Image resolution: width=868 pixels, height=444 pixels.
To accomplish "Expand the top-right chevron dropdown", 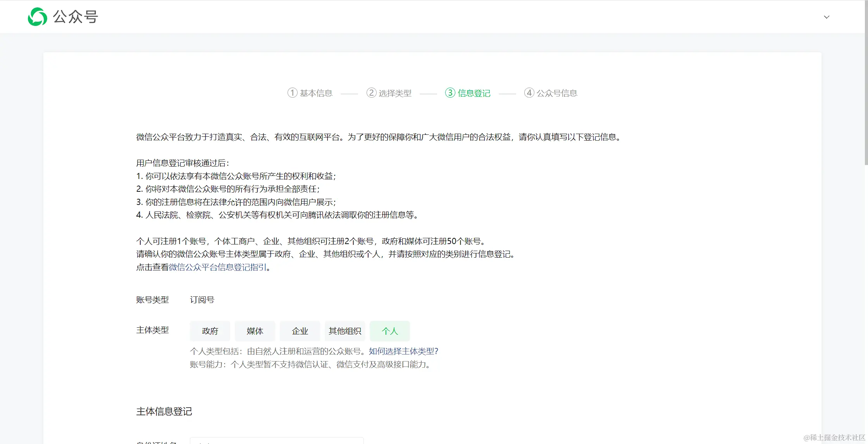I will [x=826, y=17].
